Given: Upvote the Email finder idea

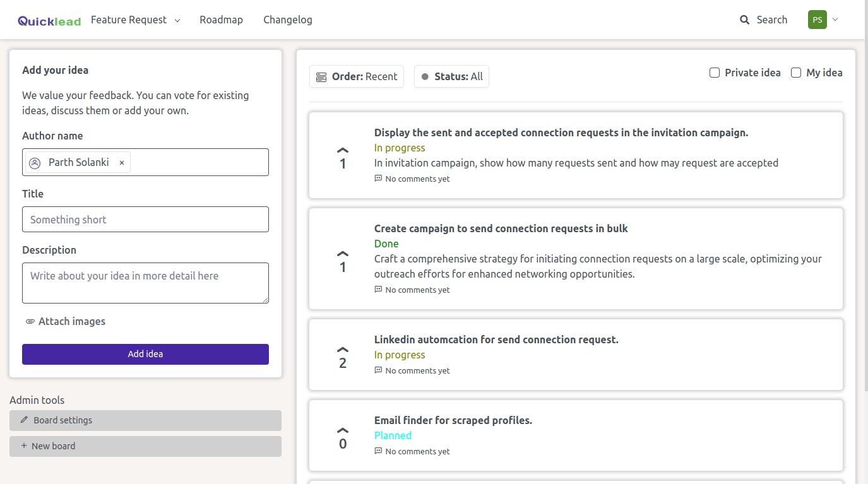Looking at the screenshot, I should click(343, 431).
